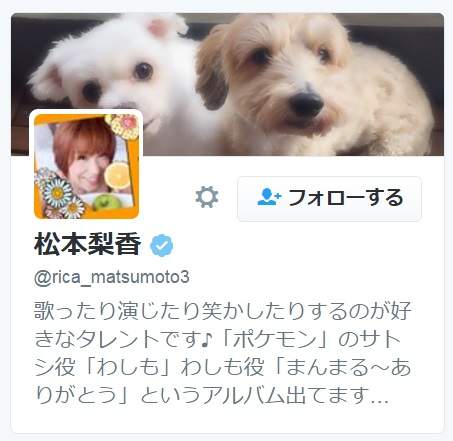This screenshot has height=441, width=453.
Task: Open the gear user actions menu
Action: pyautogui.click(x=207, y=197)
